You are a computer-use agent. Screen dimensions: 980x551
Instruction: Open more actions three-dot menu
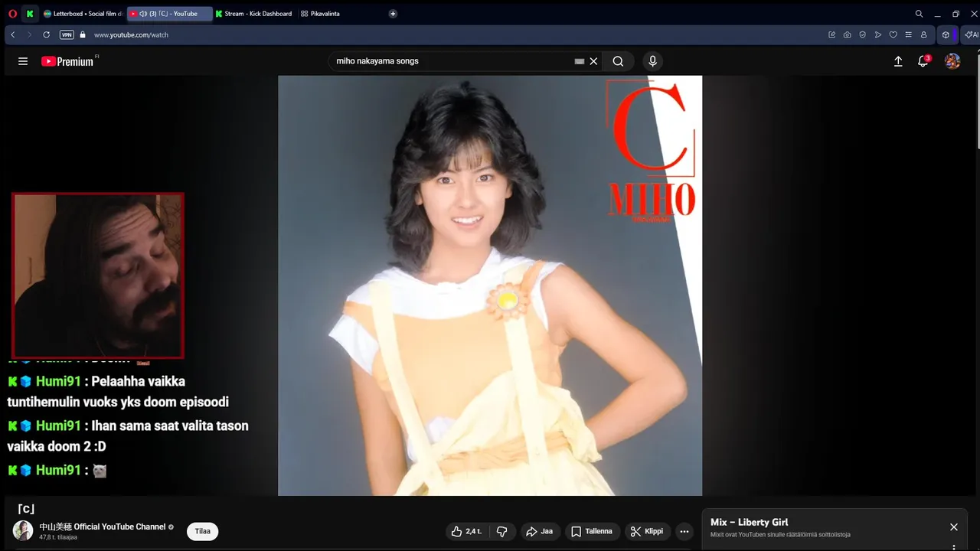(684, 531)
